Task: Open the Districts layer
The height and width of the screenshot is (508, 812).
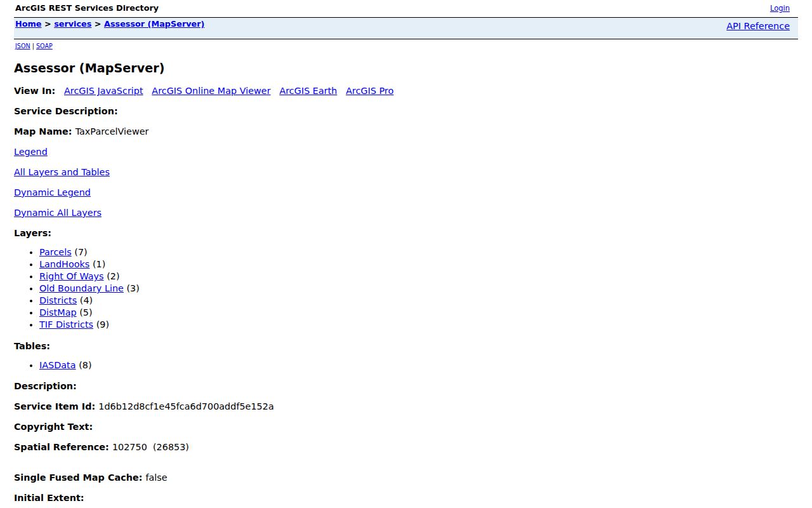Action: (58, 300)
